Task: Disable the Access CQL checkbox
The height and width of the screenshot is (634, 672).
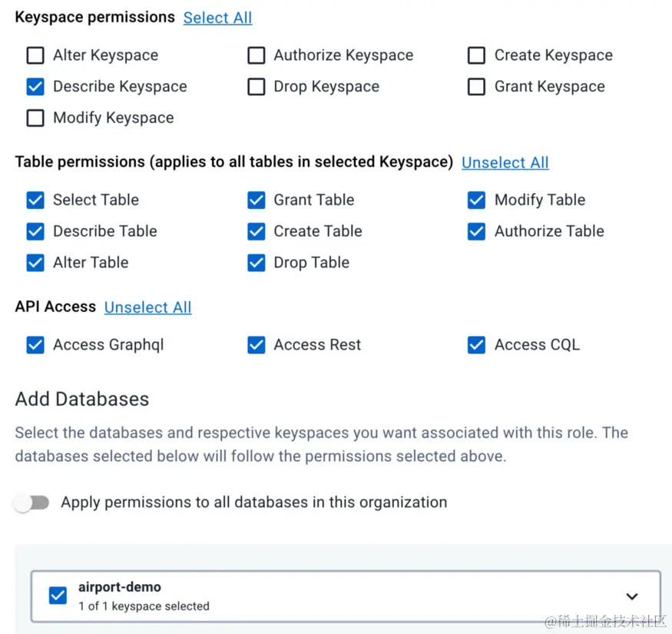Action: click(477, 345)
